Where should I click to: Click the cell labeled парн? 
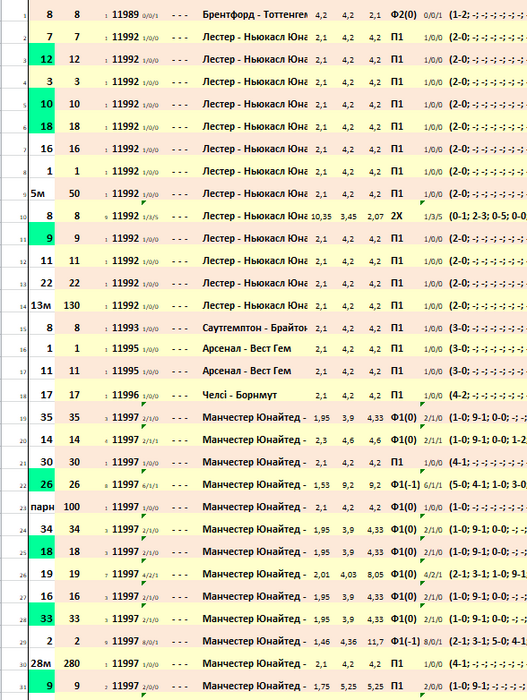tap(42, 507)
